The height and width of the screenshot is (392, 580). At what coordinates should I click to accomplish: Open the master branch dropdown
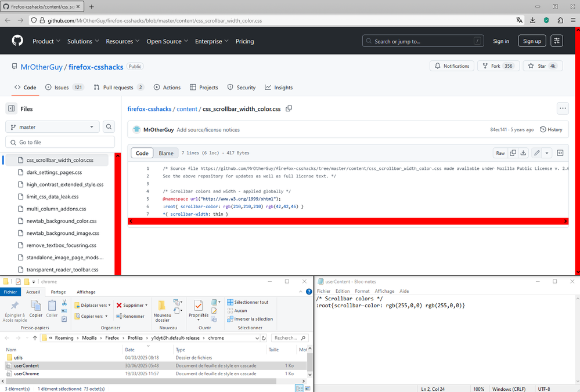[x=52, y=127]
